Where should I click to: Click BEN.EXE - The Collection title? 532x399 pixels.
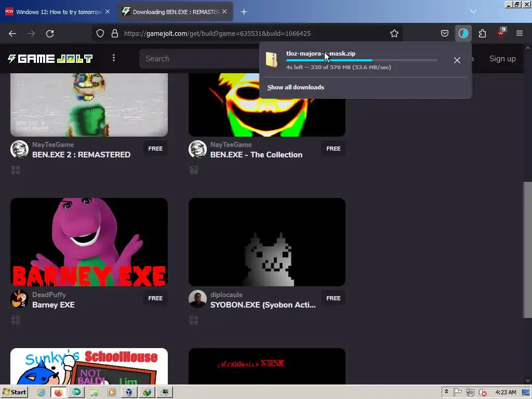pos(256,155)
